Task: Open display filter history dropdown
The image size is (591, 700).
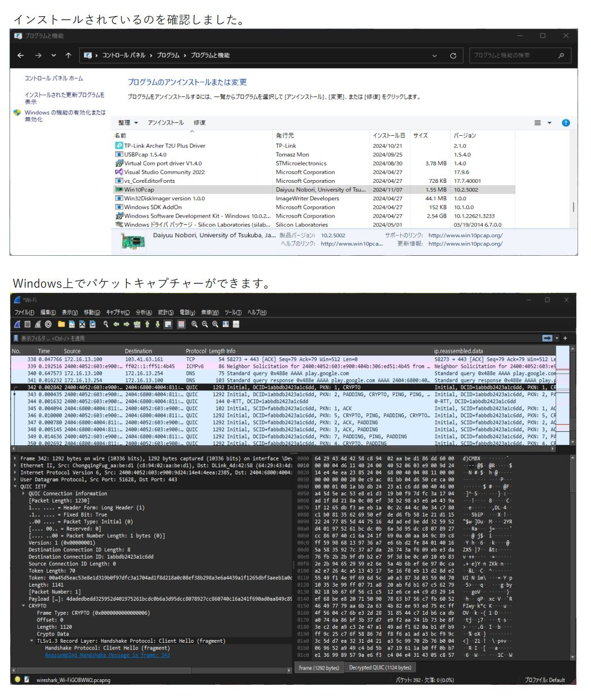Action: [557, 338]
